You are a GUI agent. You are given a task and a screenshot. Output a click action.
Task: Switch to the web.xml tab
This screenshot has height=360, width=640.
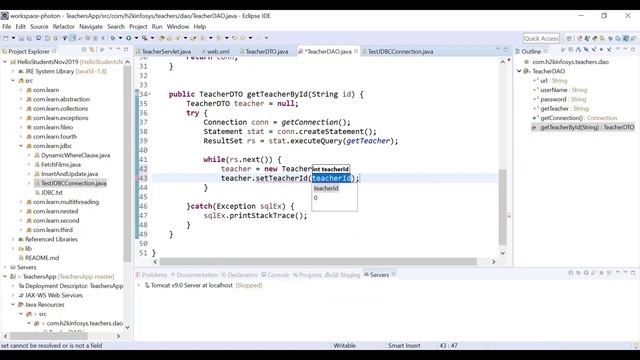click(215, 51)
